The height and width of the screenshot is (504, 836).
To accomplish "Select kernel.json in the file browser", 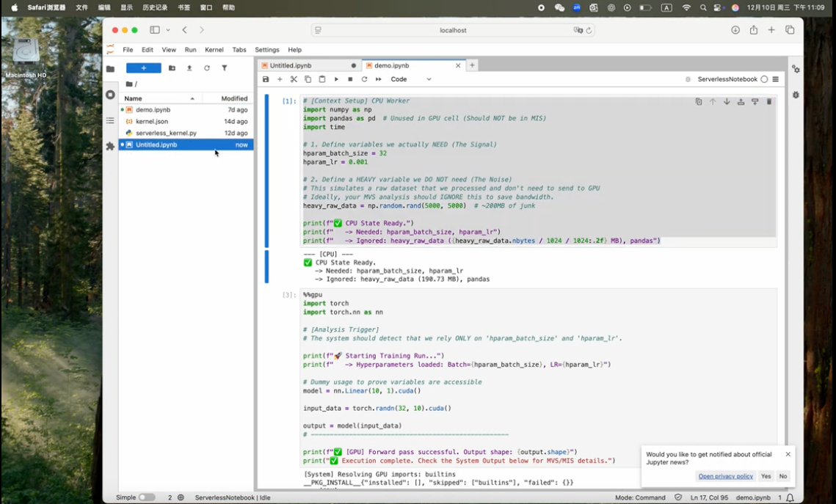I will coord(152,121).
